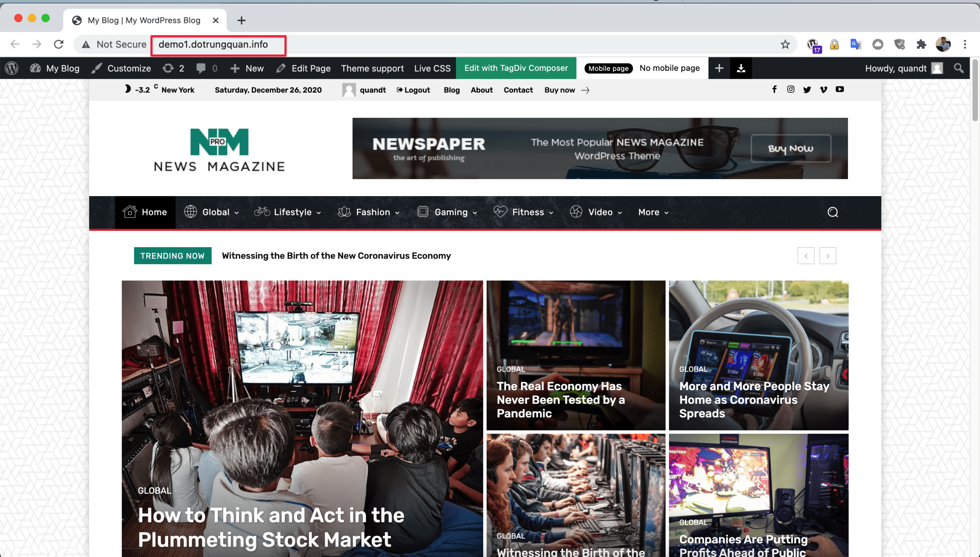The width and height of the screenshot is (980, 557).
Task: Bookmark page with the star icon
Action: [x=785, y=44]
